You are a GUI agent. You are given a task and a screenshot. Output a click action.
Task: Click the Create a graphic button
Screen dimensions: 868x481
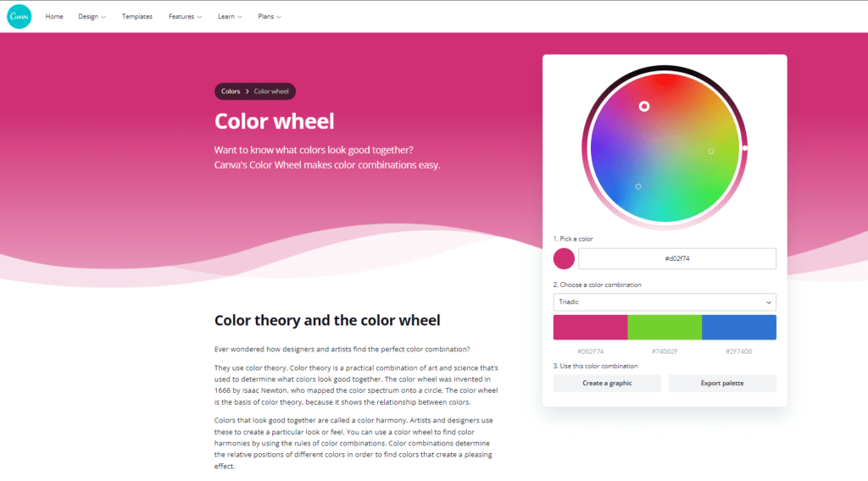click(x=607, y=383)
